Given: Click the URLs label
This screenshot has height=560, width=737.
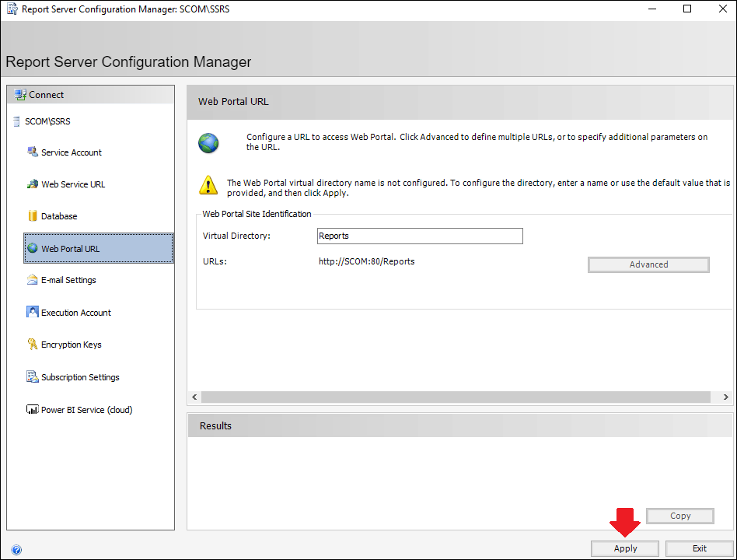Looking at the screenshot, I should pyautogui.click(x=215, y=261).
